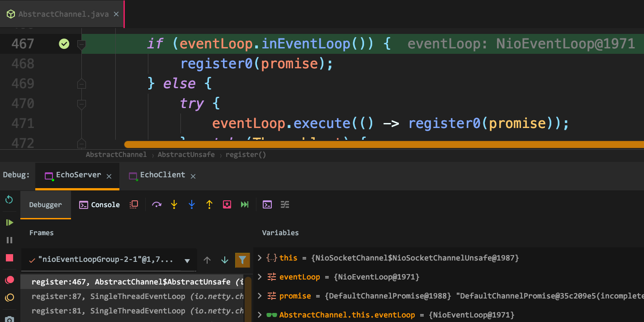Close the EchoClient debug tab
The width and height of the screenshot is (644, 322).
[x=193, y=176]
